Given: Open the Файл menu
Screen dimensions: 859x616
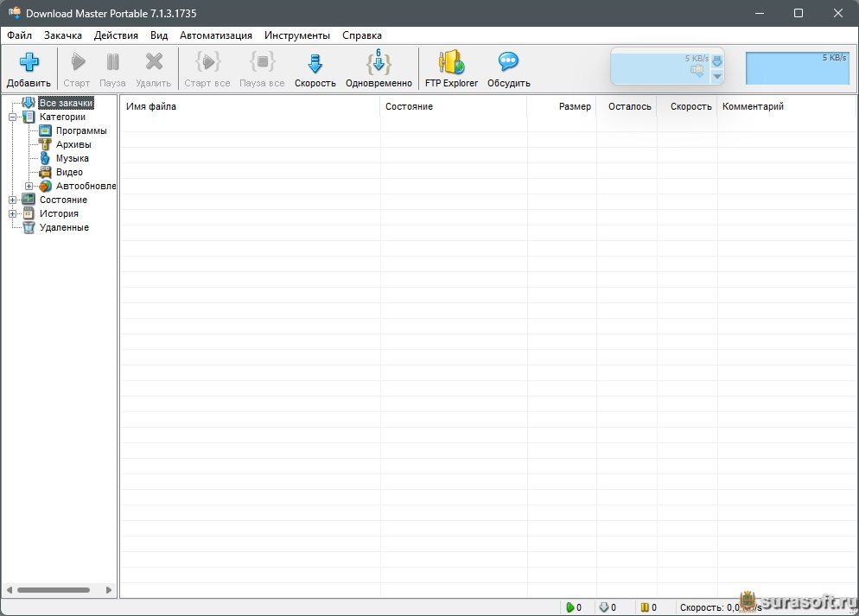Looking at the screenshot, I should click(19, 35).
